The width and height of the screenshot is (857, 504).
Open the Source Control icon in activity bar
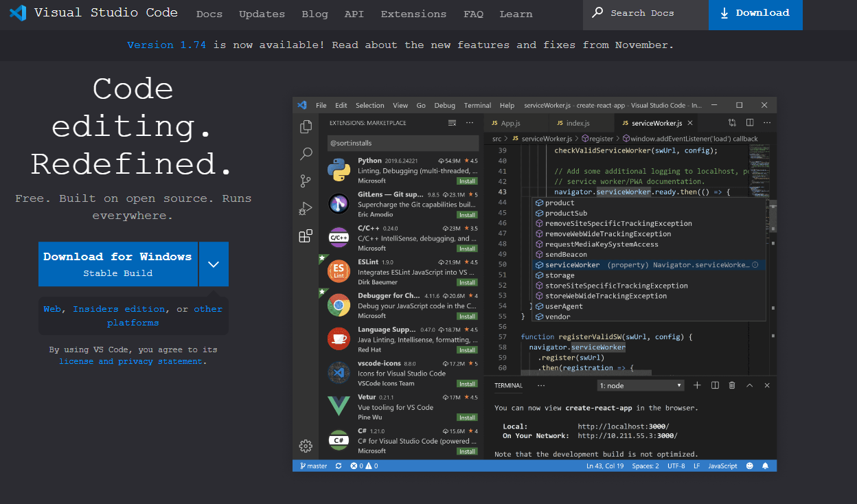[306, 181]
